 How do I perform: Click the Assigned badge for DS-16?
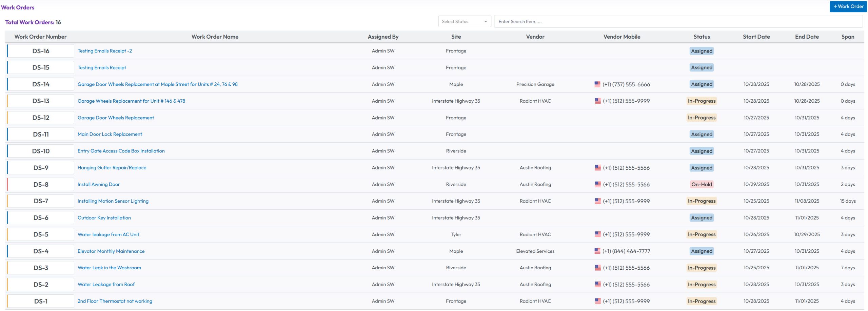[x=701, y=51]
